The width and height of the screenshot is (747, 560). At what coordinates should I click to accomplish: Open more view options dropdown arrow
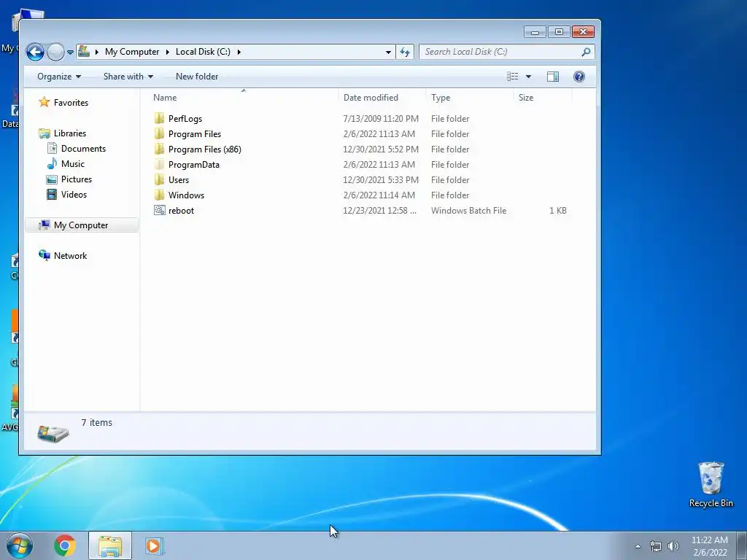coord(528,77)
